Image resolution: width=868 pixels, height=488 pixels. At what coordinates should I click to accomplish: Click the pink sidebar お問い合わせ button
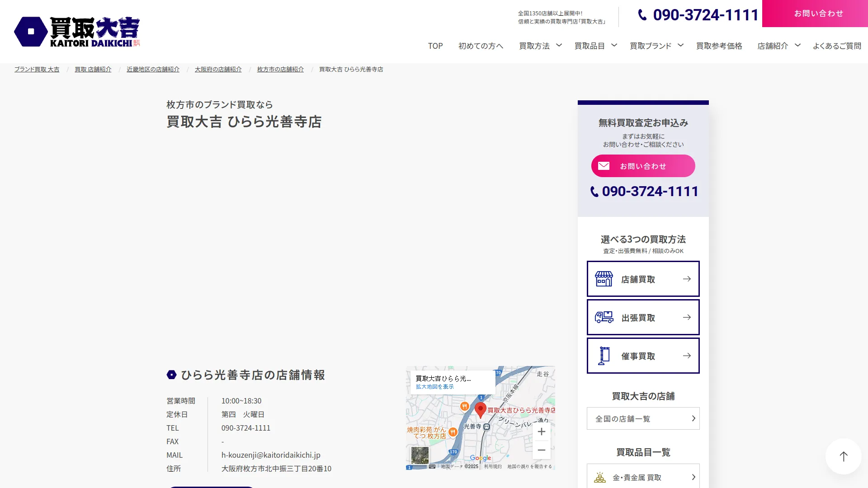(x=643, y=166)
